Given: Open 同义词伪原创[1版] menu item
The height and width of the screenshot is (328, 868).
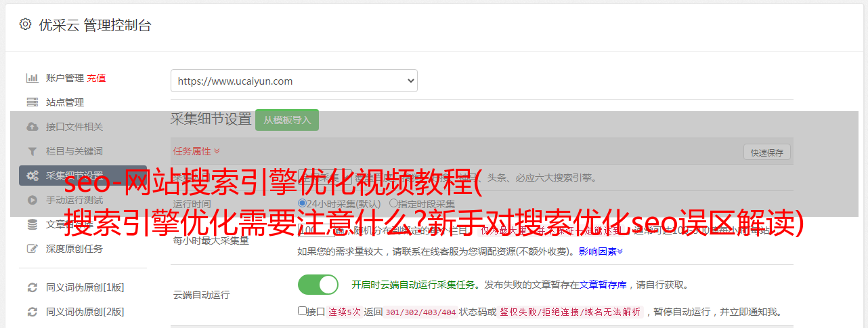Looking at the screenshot, I should point(85,287).
